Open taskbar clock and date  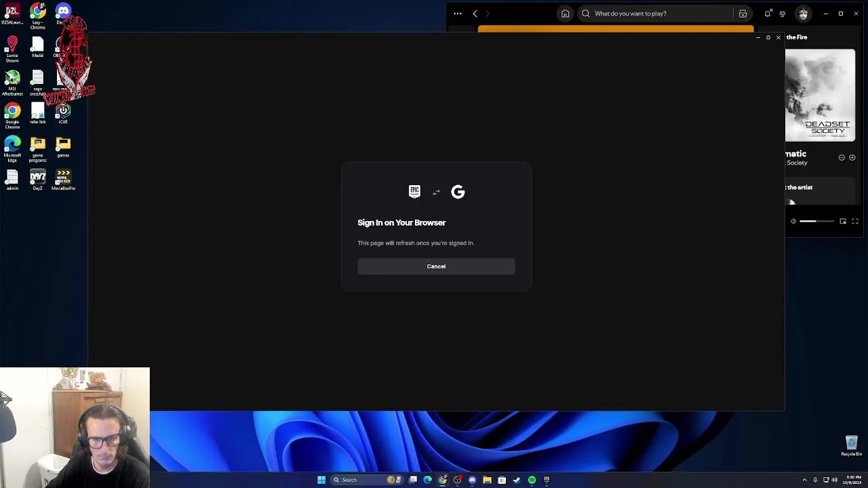853,480
